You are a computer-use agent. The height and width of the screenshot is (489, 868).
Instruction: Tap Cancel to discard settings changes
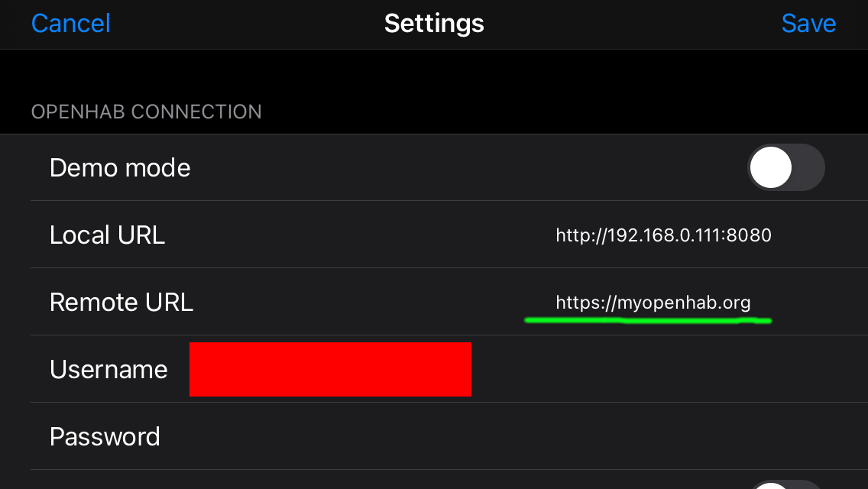[x=71, y=23]
